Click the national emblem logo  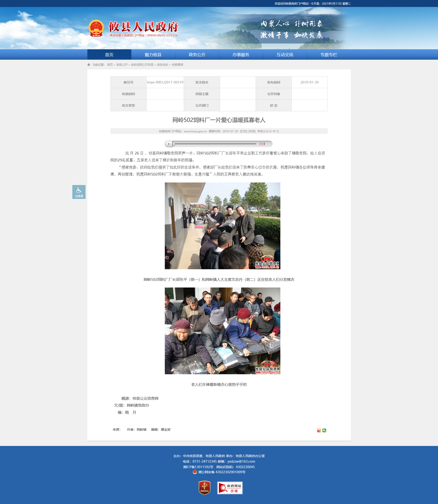pos(96,28)
